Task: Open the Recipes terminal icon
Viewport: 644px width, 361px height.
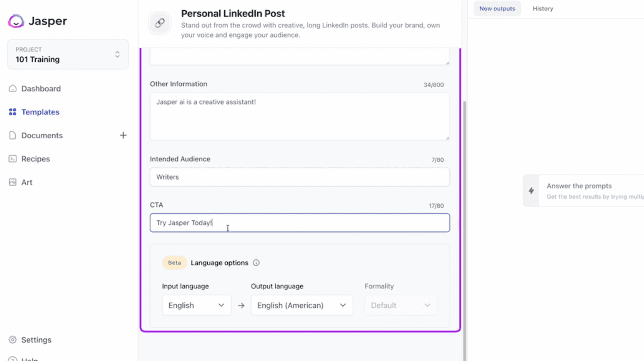Action: (13, 159)
